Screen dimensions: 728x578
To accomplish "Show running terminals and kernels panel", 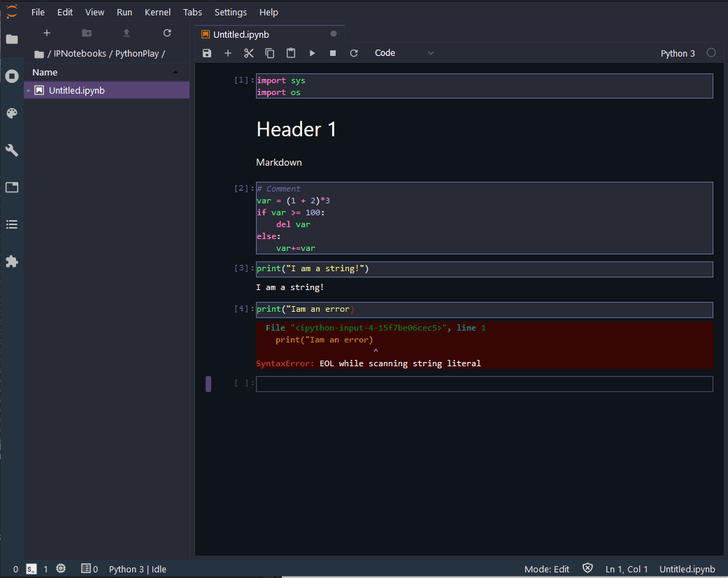I will tap(11, 76).
